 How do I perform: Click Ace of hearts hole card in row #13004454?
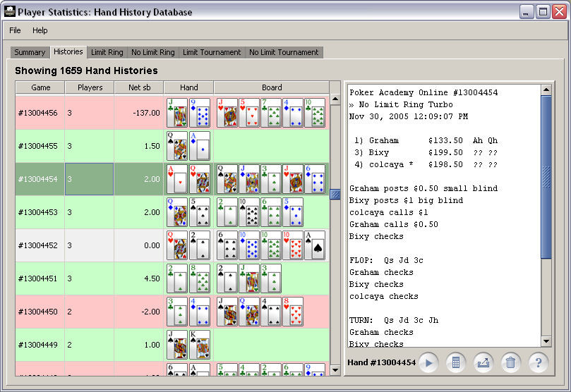[177, 179]
